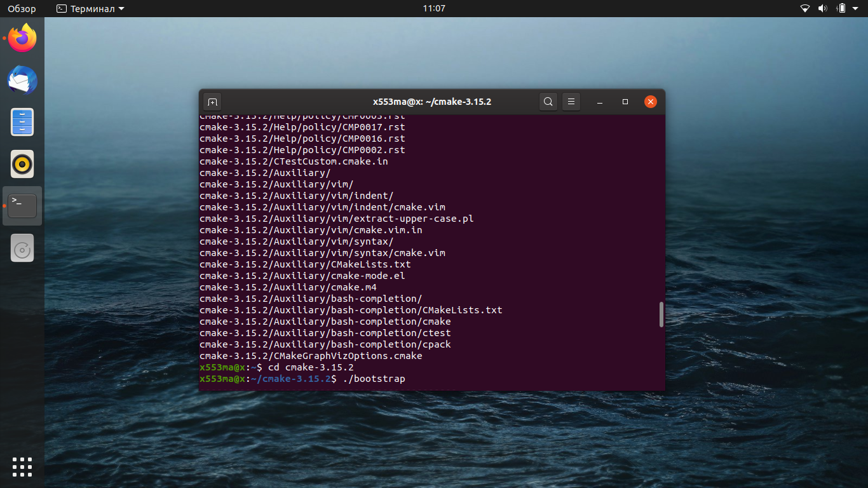This screenshot has width=868, height=488.
Task: Open the disc drive dock icon
Action: click(22, 248)
